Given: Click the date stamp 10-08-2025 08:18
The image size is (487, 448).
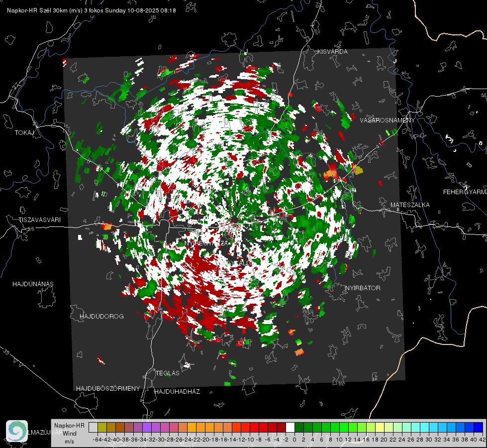Looking at the screenshot, I should pyautogui.click(x=152, y=10).
